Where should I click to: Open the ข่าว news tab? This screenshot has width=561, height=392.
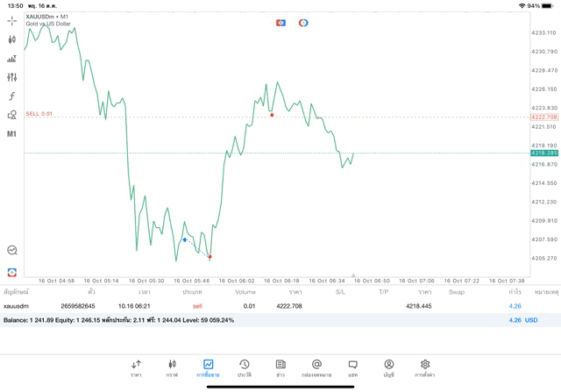[280, 367]
